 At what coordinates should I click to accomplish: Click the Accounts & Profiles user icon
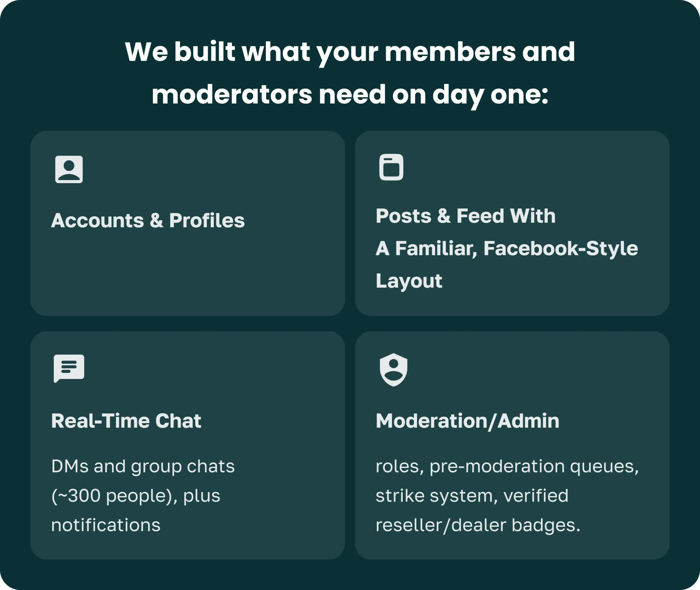pos(69,169)
